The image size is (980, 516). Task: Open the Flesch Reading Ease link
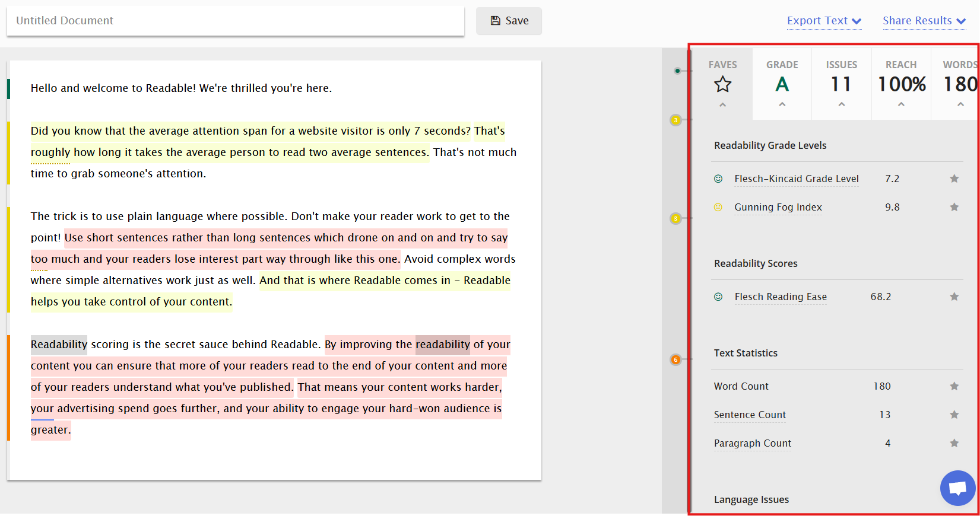click(781, 297)
